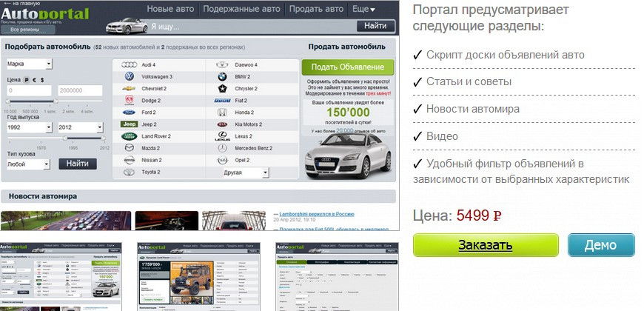Viewport: 644px width, 311px height.
Task: Open the Марка brand dropdown
Action: 29,64
